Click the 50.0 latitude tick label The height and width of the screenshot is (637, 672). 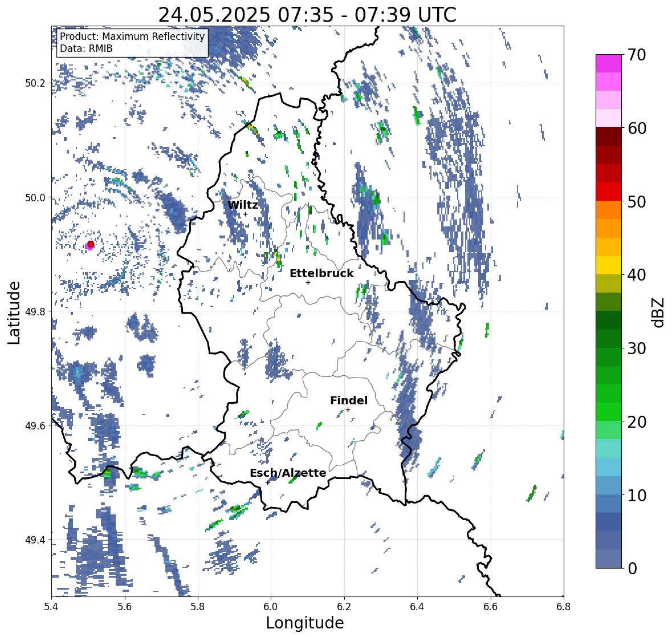point(35,198)
